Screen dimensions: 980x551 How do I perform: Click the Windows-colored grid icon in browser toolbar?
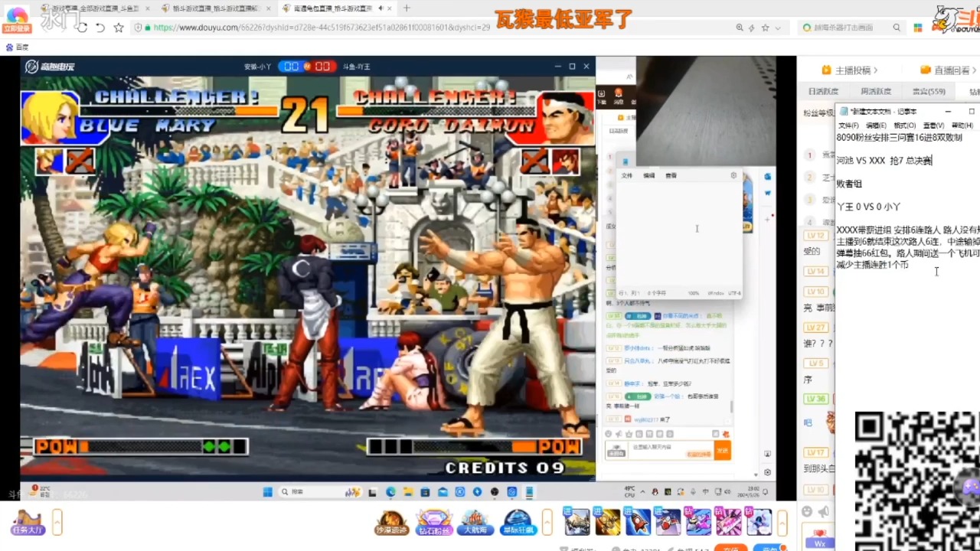pyautogui.click(x=918, y=28)
